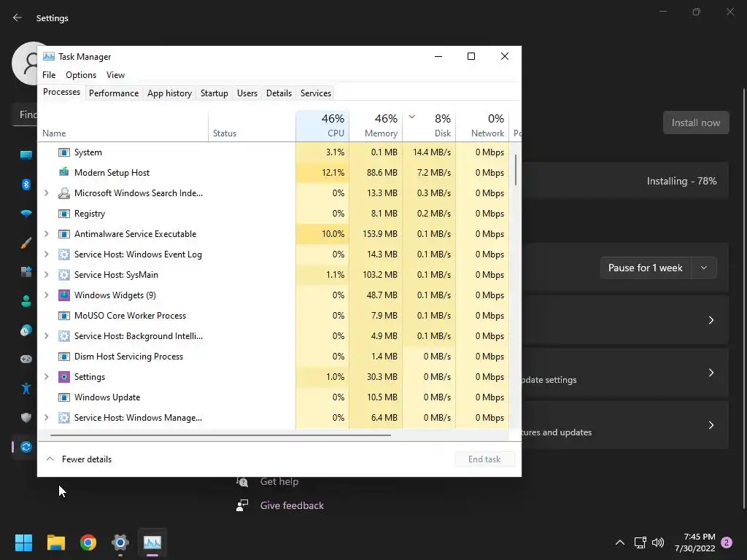Open Bluetooth & devices in Settings sidebar
Viewport: 747px width, 560px height.
pos(26,184)
